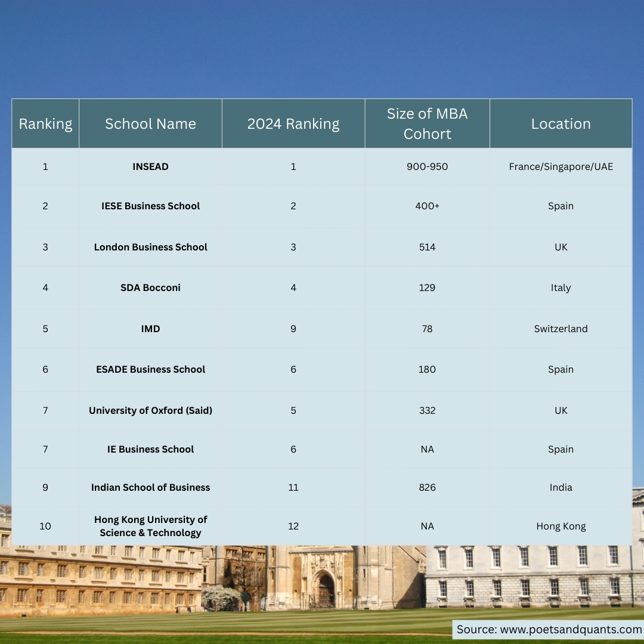Click the 2024 ranking '12' for Hong Kong University
The image size is (644, 644).
point(293,526)
